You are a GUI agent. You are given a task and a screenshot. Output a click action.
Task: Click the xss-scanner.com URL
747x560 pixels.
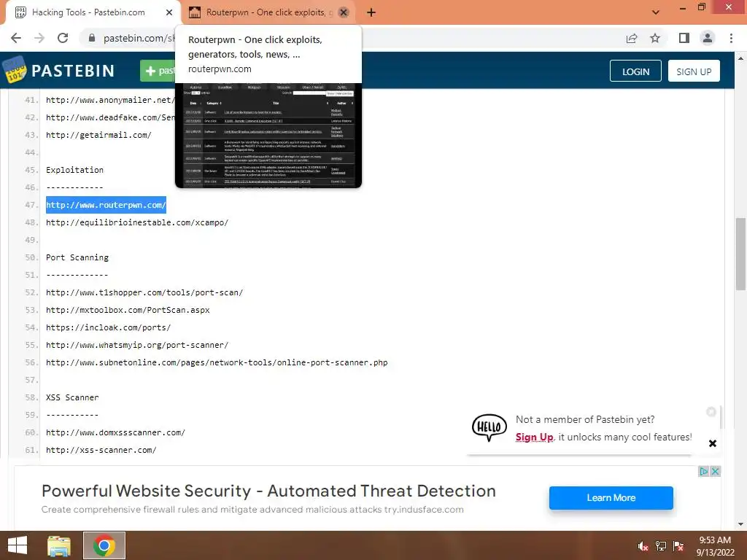coord(101,450)
